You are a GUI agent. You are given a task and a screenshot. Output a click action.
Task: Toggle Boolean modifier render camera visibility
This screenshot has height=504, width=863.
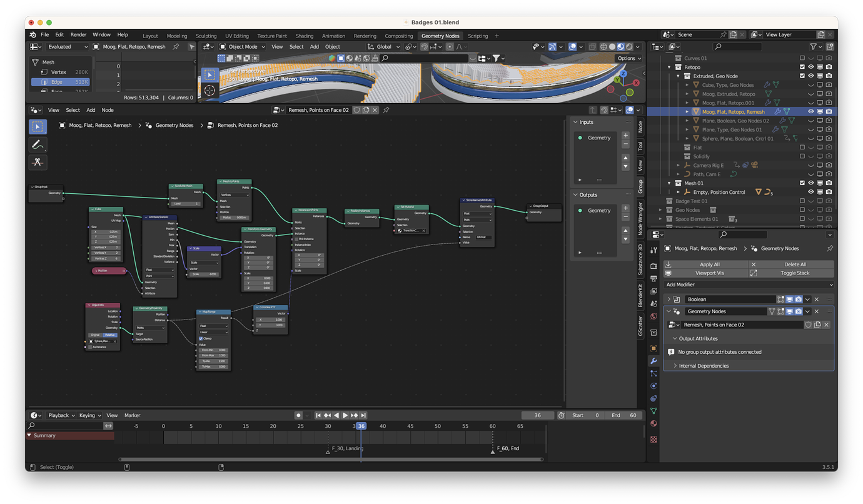pos(799,300)
